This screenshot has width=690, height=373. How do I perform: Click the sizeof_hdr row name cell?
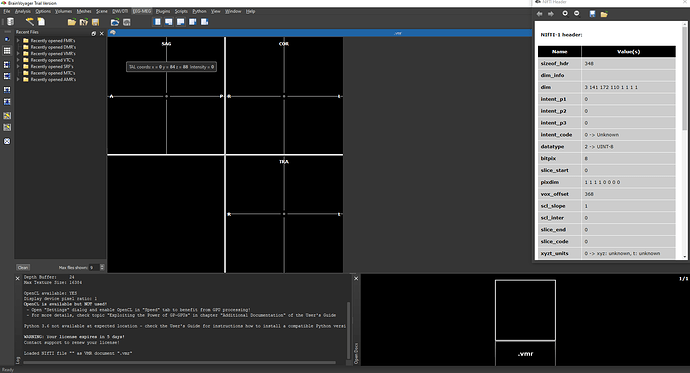pyautogui.click(x=559, y=63)
